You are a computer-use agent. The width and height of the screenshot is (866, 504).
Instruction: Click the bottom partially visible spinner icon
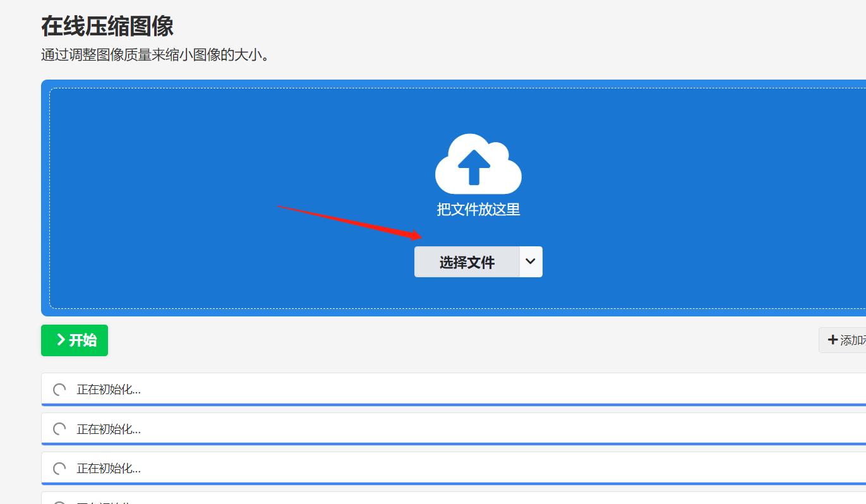pos(60,501)
